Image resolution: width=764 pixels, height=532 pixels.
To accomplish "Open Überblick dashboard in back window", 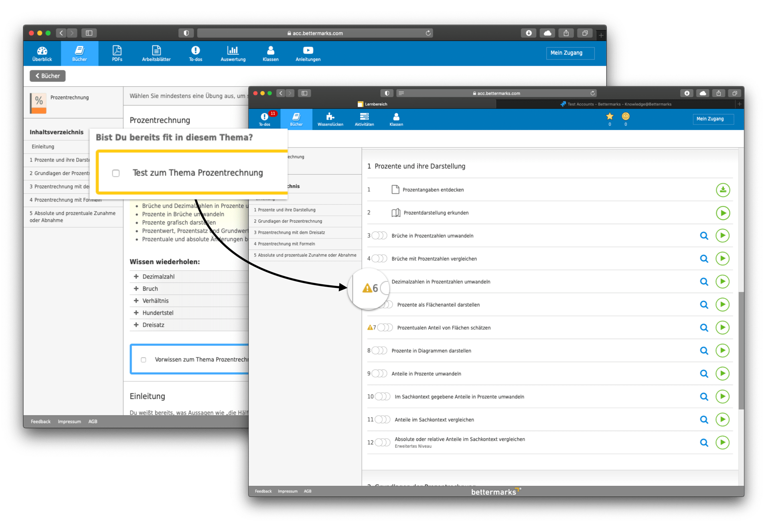I will coord(42,53).
